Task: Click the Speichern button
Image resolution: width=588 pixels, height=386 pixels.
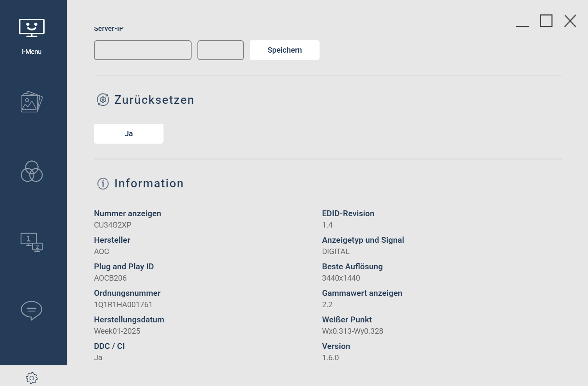Action: (284, 50)
